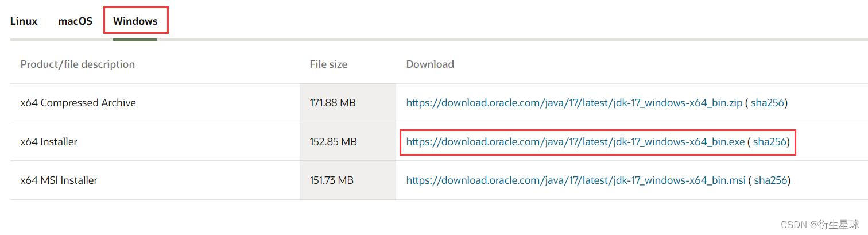The width and height of the screenshot is (868, 235).
Task: Click the 171.88 MB file size cell
Action: tap(332, 103)
